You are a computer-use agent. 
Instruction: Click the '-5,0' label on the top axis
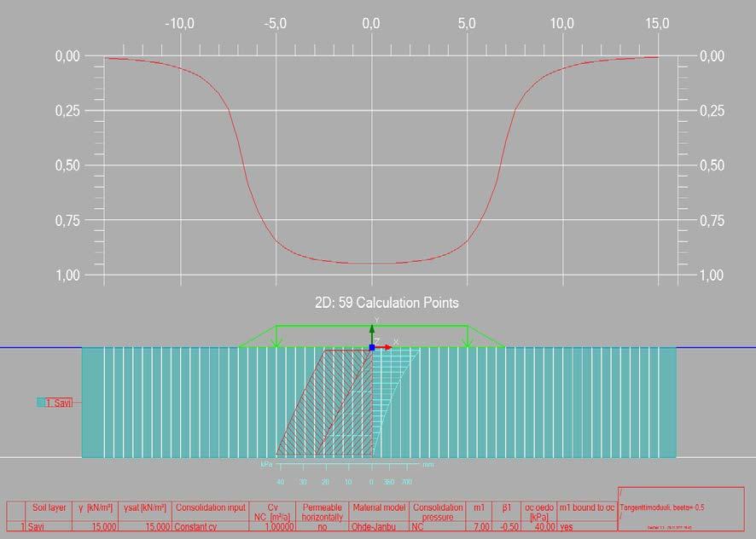click(x=275, y=24)
